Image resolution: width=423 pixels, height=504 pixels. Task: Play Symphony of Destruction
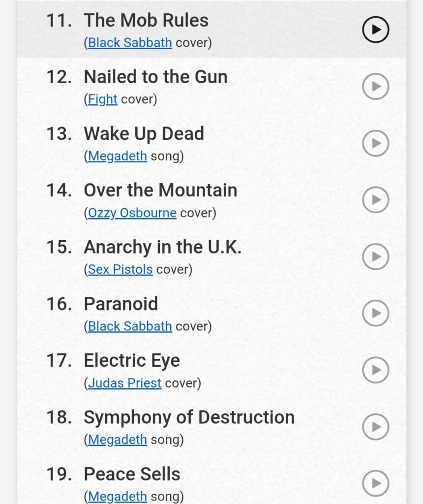coord(375,427)
